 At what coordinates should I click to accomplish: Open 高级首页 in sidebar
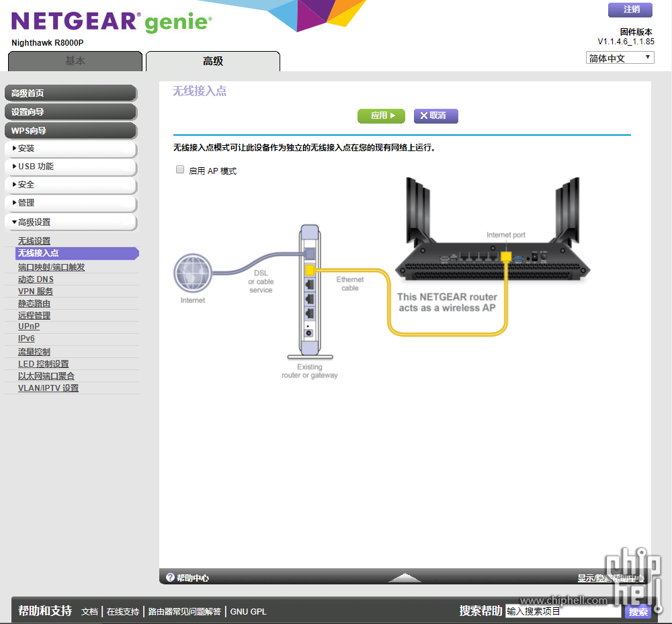click(71, 93)
